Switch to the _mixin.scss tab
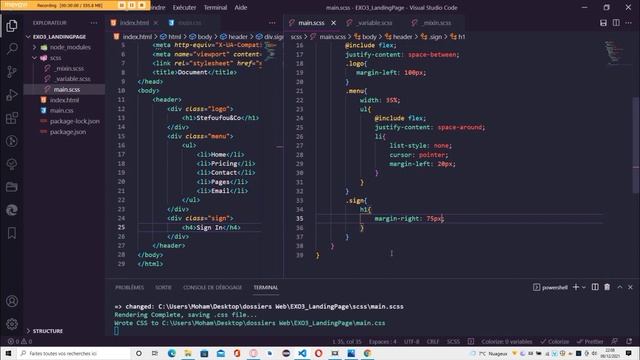Image resolution: width=640 pixels, height=360 pixels. click(436, 23)
